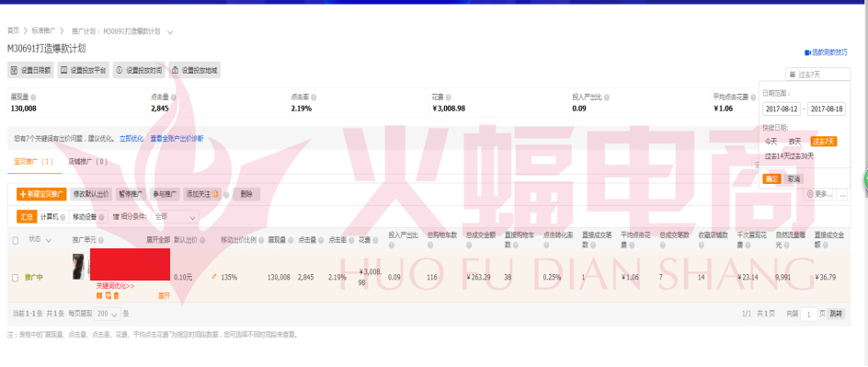868x367 pixels.
Task: Select the 移动设备 tab
Action: point(88,217)
